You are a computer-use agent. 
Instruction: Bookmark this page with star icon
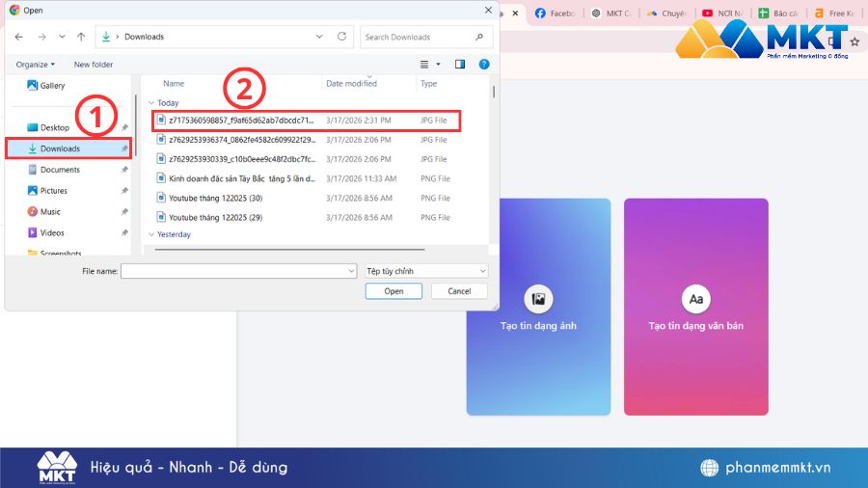pos(854,41)
